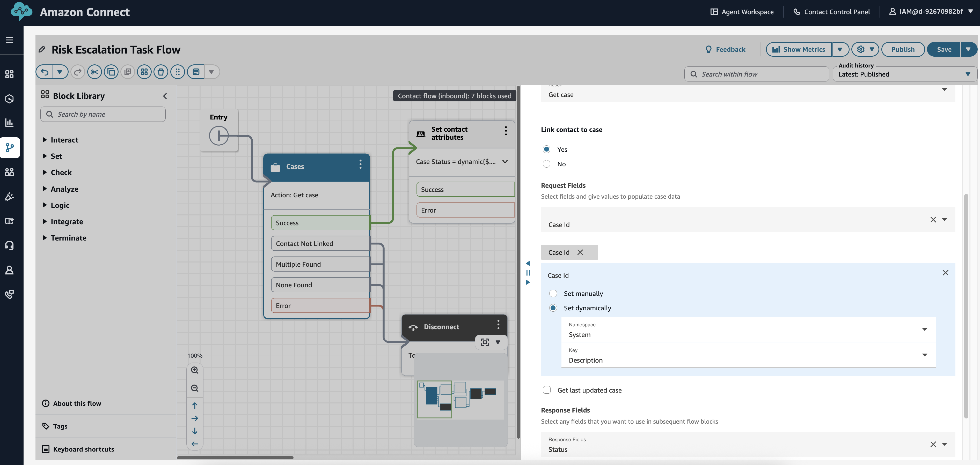Viewport: 980px width, 465px height.
Task: Select the Cut tool in the flow toolbar
Action: click(94, 71)
